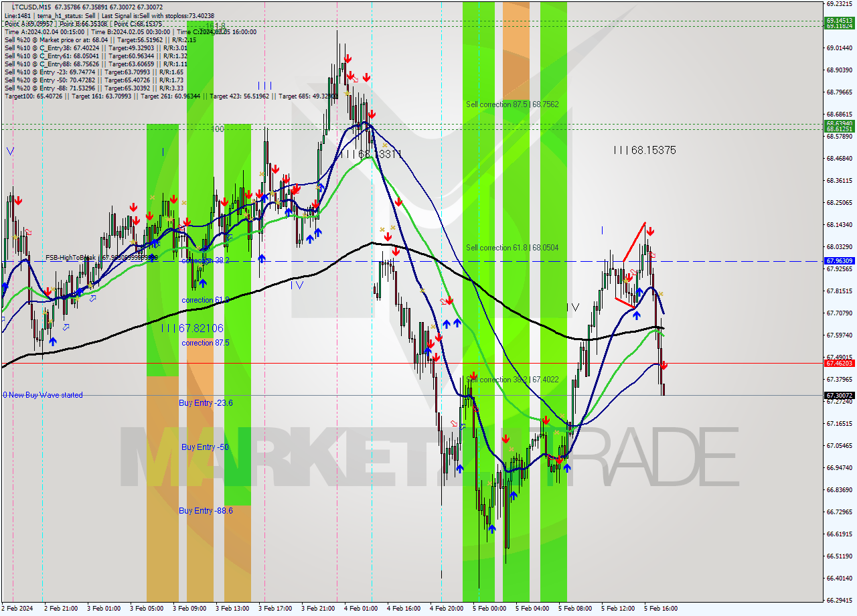The image size is (857, 616).
Task: Select the 'Sell correction 61.8 | 68.0504' label
Action: 512,248
